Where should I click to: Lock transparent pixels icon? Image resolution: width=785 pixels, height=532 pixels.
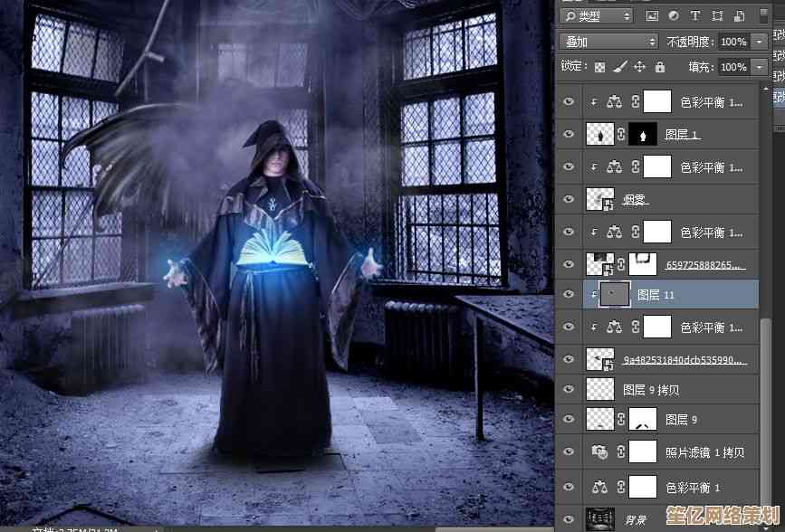pyautogui.click(x=599, y=67)
